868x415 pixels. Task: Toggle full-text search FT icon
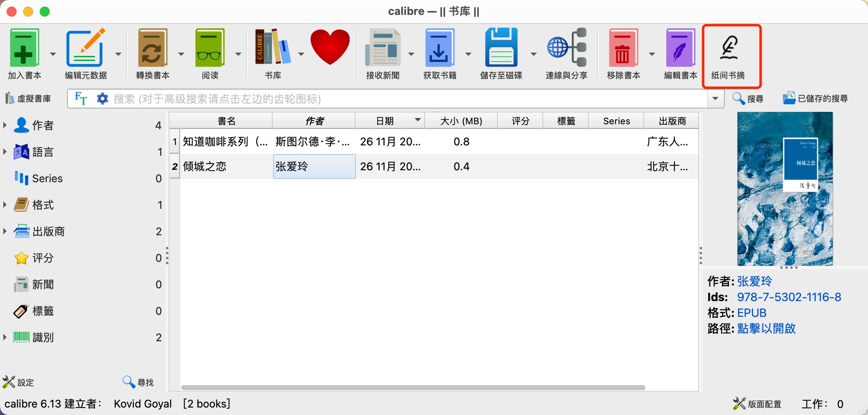81,99
